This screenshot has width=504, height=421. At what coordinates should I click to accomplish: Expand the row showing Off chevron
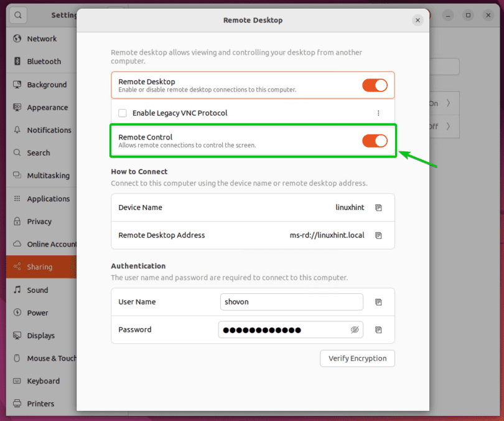pyautogui.click(x=448, y=126)
